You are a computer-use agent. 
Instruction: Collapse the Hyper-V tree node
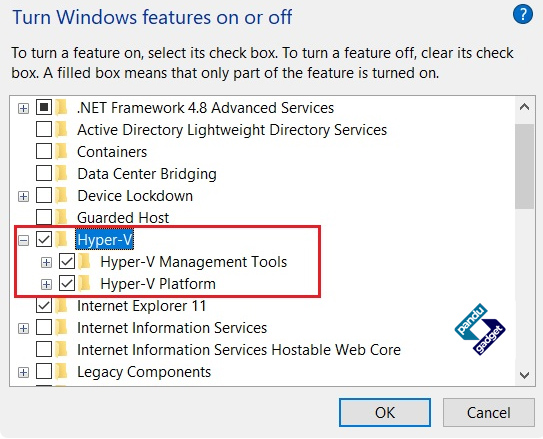[24, 240]
